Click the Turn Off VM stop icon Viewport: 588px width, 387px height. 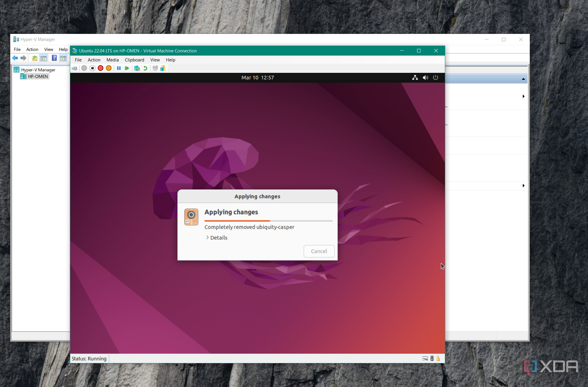pos(92,68)
